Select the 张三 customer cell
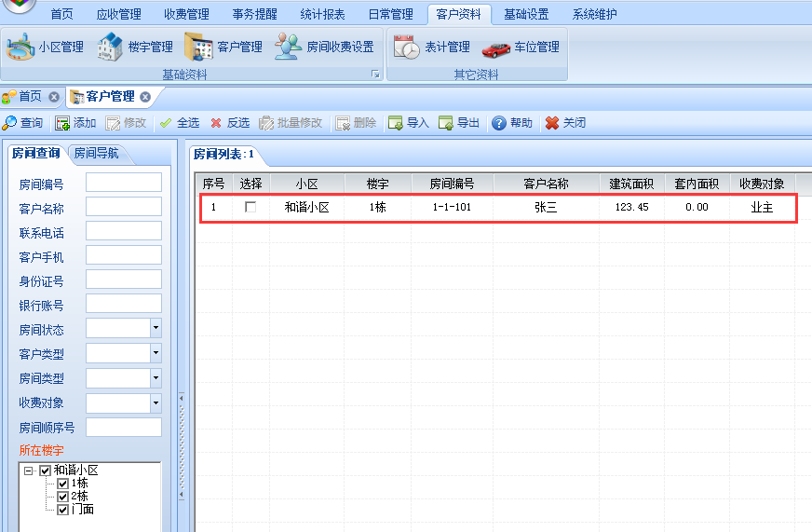Screen dimensions: 812x532 (547, 207)
